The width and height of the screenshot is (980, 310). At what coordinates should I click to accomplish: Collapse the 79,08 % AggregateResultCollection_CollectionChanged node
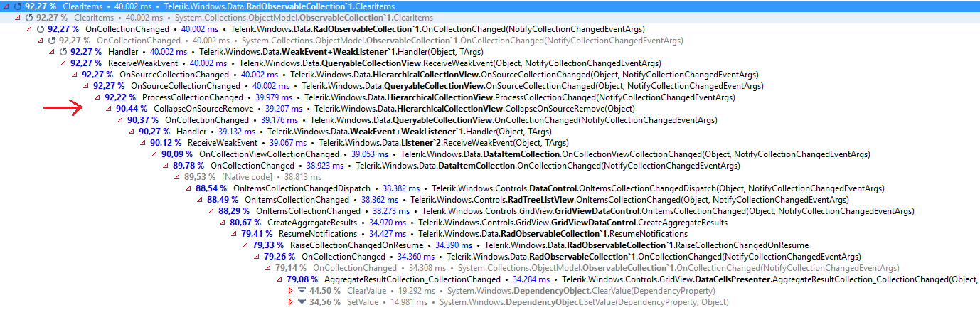(279, 279)
